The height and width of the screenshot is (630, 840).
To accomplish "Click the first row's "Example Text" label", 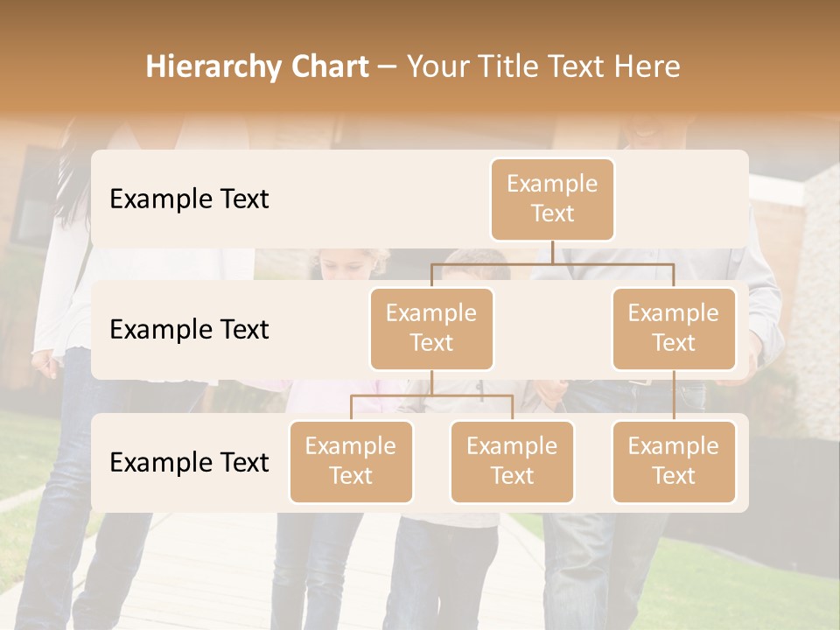I will coord(189,199).
